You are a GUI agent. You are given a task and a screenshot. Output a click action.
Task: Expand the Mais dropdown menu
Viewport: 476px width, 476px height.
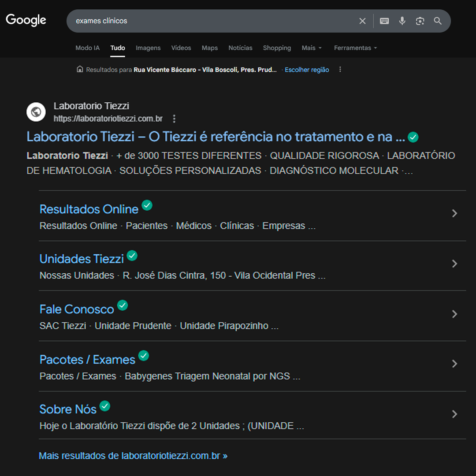click(312, 48)
